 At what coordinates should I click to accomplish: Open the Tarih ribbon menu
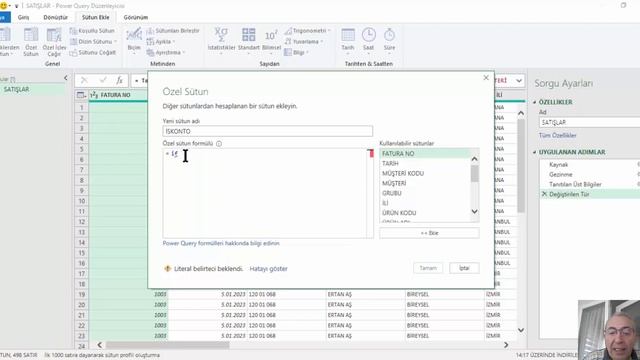348,40
